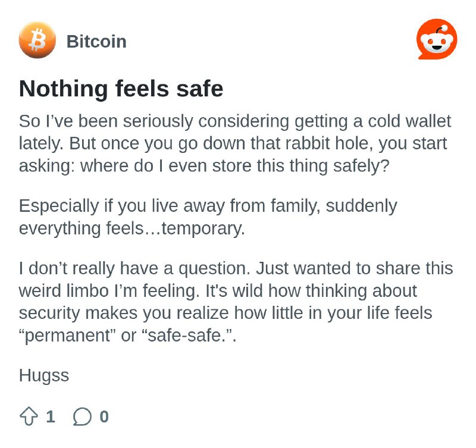Open the Reddit snoo logo
The height and width of the screenshot is (448, 476).
[x=437, y=39]
